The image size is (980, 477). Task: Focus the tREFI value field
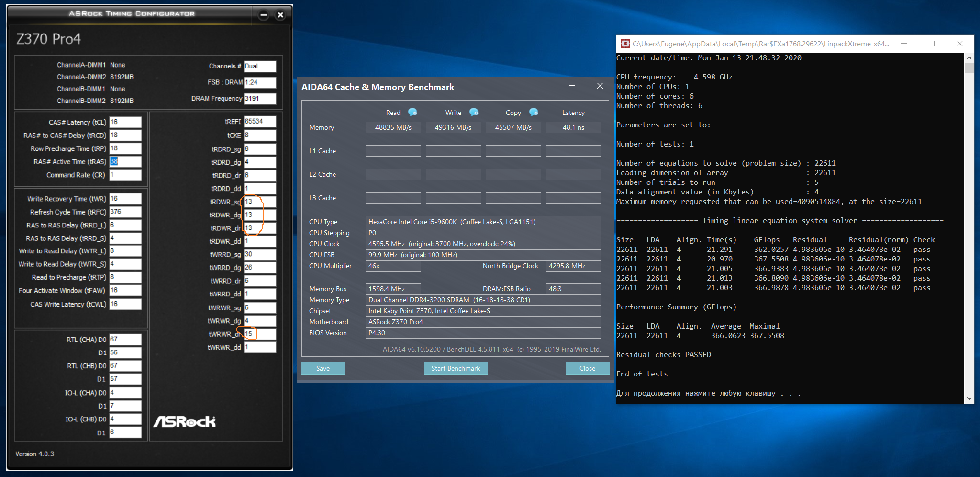(260, 122)
